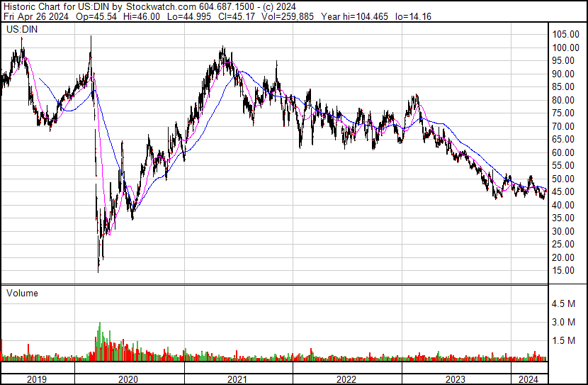Click the 2019 year label on timeline
The height and width of the screenshot is (385, 588).
click(x=37, y=379)
